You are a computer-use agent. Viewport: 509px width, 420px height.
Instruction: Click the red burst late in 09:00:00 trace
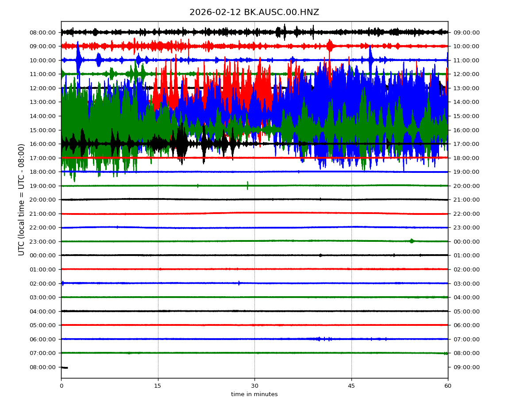click(330, 46)
